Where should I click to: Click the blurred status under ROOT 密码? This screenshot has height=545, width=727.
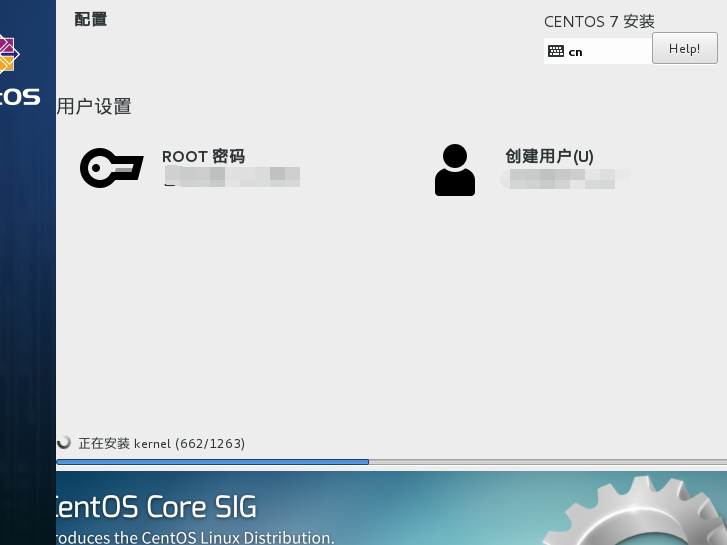(232, 178)
